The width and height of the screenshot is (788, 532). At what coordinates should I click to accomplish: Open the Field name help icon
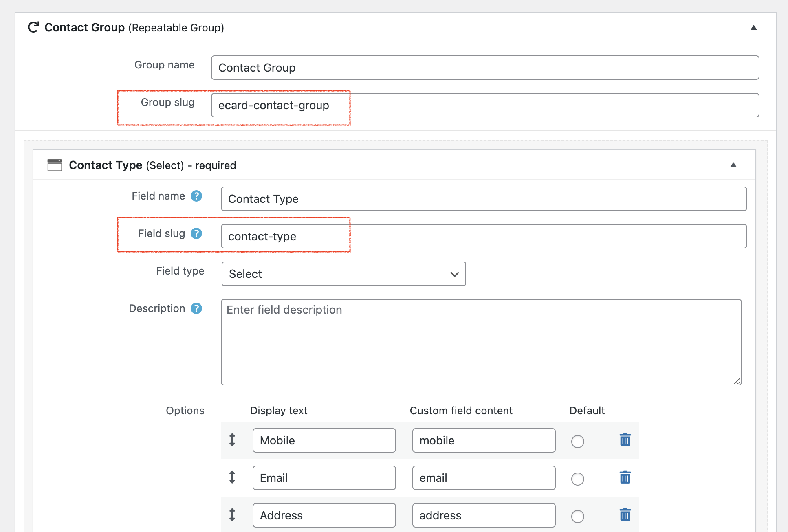point(196,196)
